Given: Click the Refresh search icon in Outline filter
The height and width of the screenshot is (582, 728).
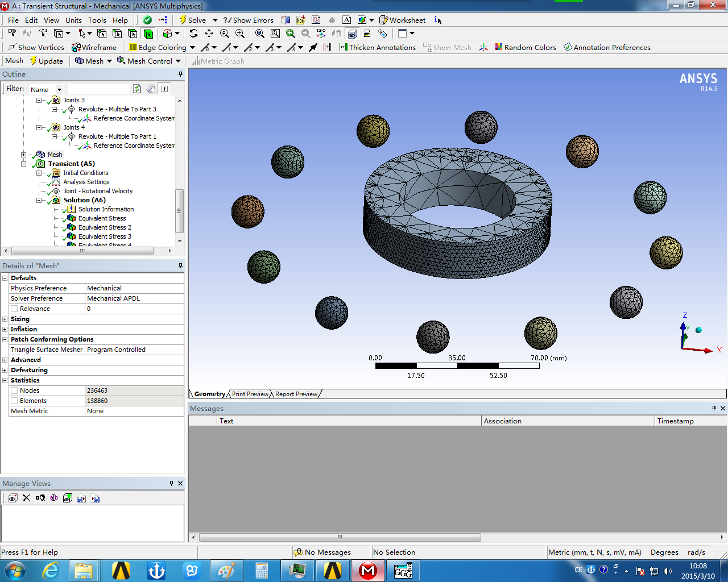Looking at the screenshot, I should 137,89.
